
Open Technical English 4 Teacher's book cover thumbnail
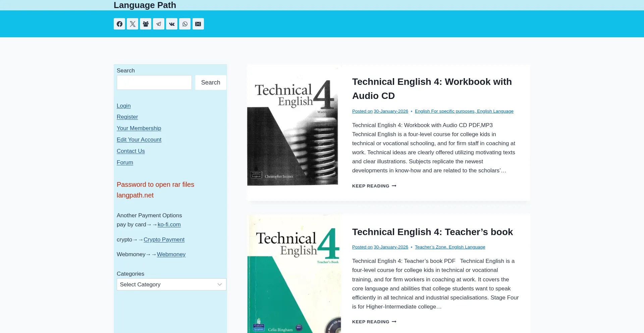pyautogui.click(x=294, y=274)
